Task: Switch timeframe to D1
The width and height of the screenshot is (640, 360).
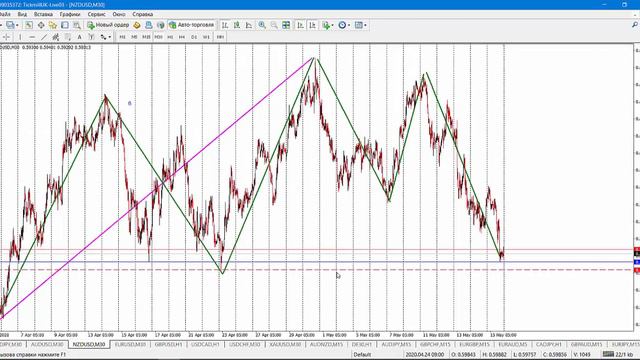Action: tap(194, 37)
